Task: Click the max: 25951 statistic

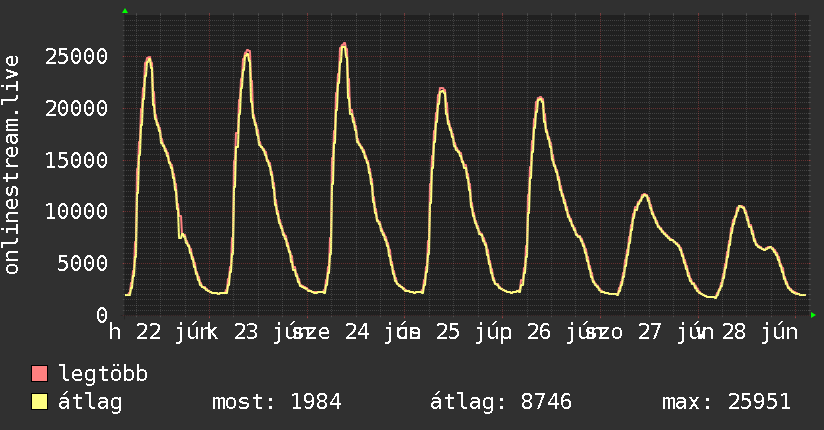Action: coord(726,402)
